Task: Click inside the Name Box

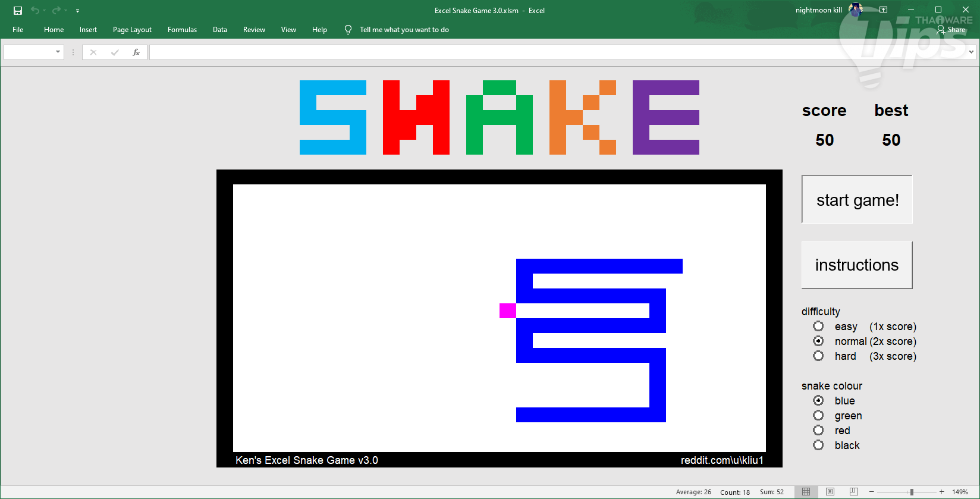Action: coord(29,52)
